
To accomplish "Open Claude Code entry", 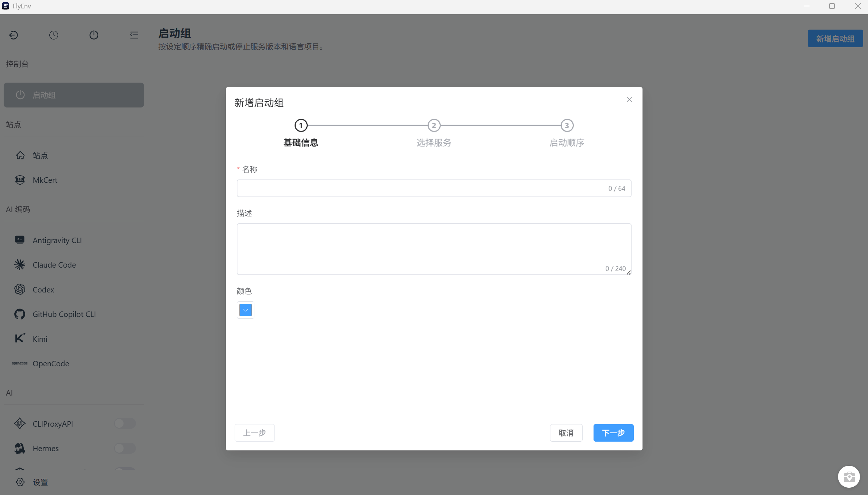I will (x=74, y=265).
